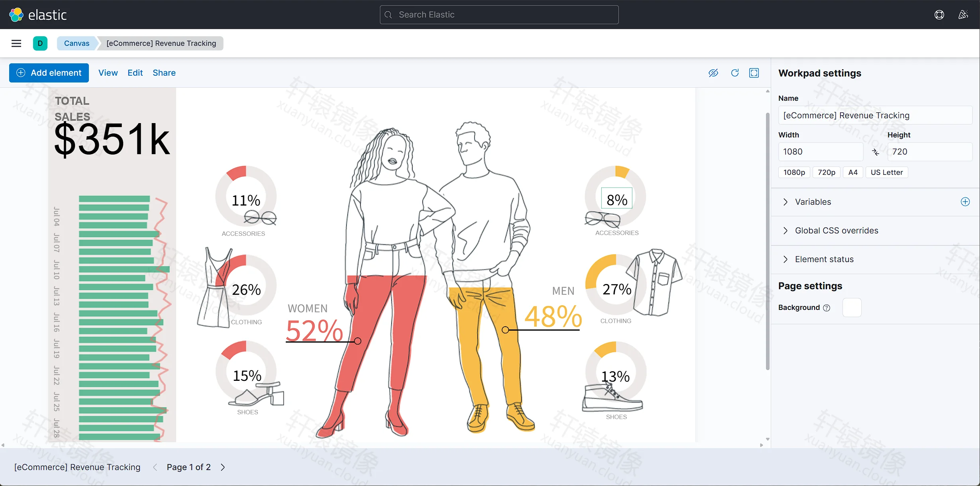Swap width and height dimensions

click(x=876, y=152)
